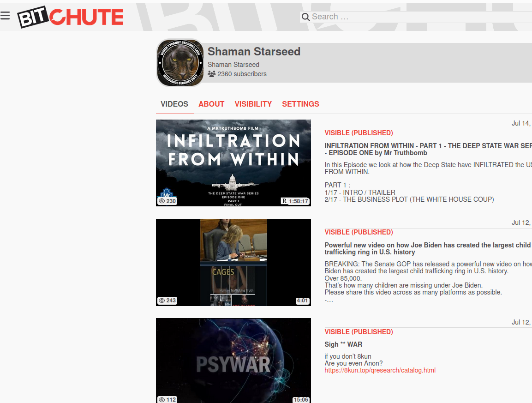Click the Sigh WAR video's VISIBLE (PUBLISHED) status

(x=359, y=332)
